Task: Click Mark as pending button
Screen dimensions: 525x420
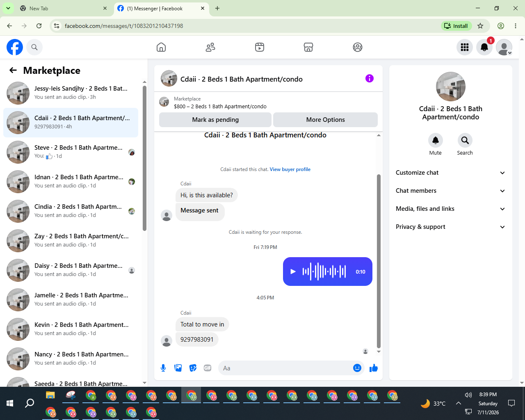Action: click(x=215, y=120)
